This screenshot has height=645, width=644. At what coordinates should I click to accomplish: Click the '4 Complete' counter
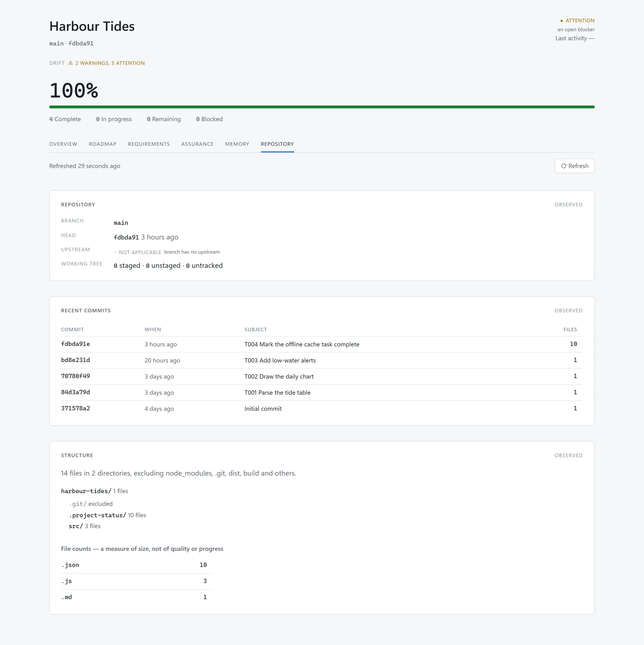[x=65, y=119]
